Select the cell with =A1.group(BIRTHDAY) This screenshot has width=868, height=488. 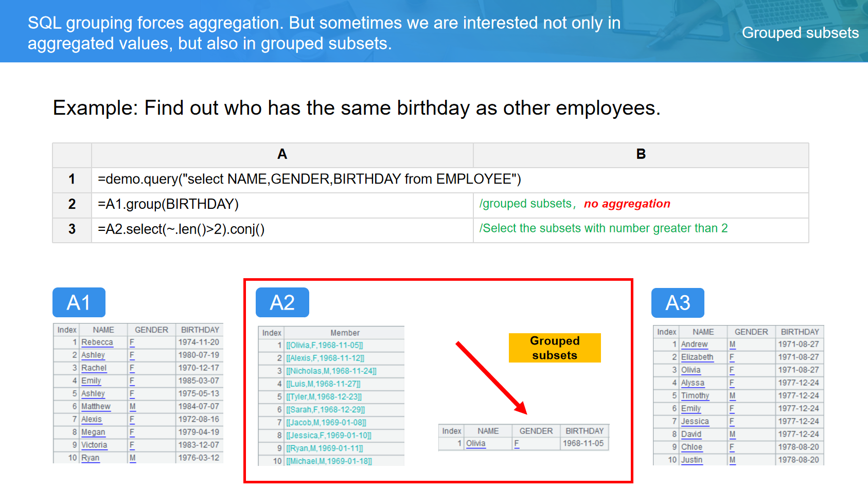coord(168,205)
